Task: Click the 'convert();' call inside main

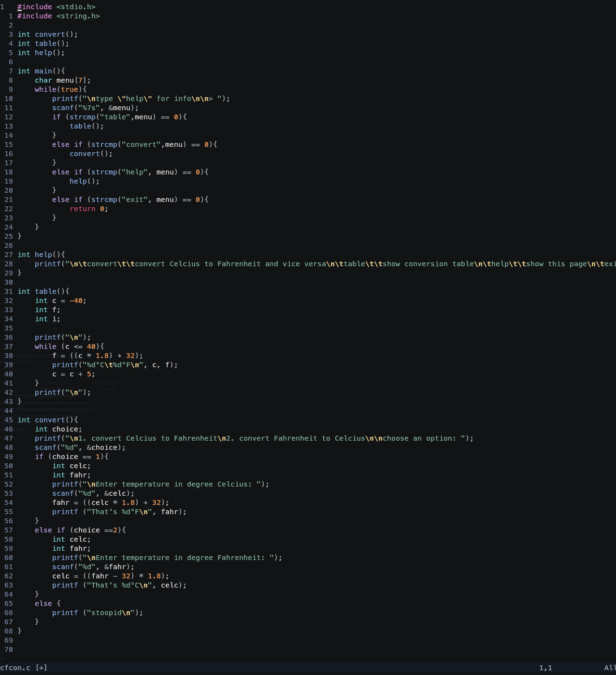Action: (91, 154)
